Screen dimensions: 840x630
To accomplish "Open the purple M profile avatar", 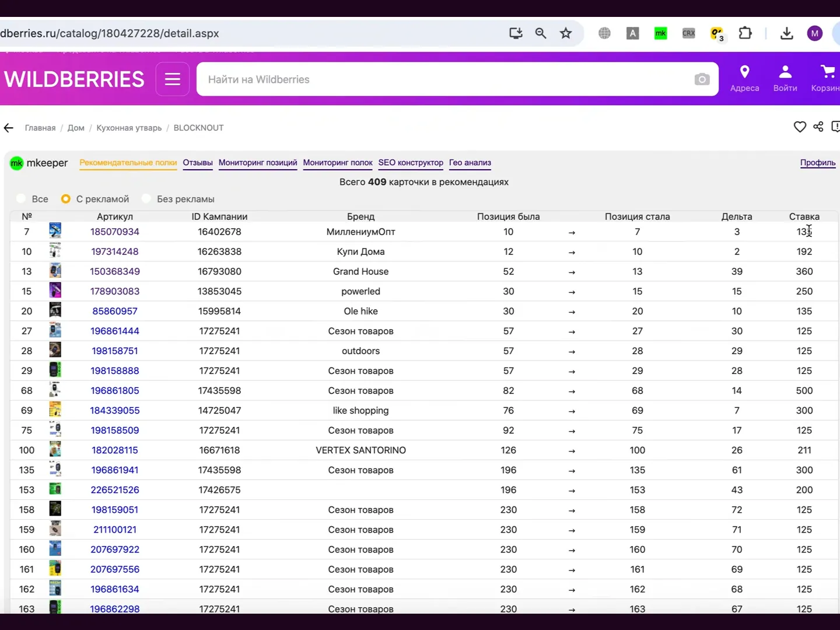I will (815, 33).
